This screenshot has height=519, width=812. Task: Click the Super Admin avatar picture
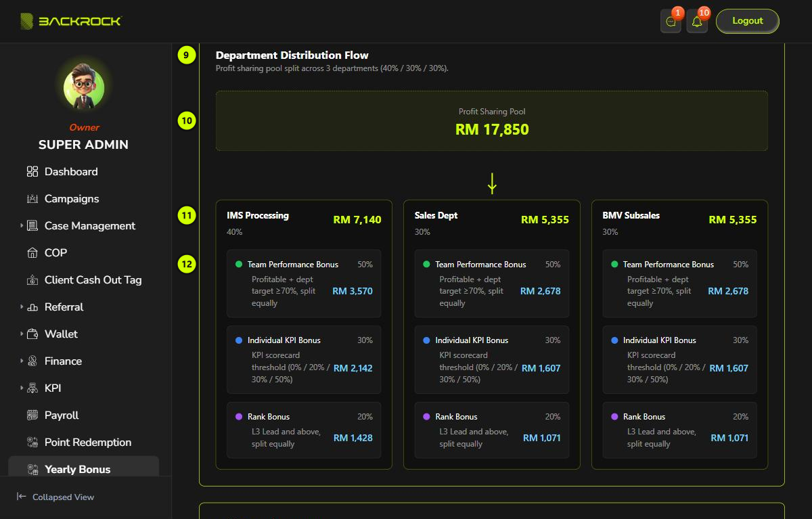tap(84, 88)
